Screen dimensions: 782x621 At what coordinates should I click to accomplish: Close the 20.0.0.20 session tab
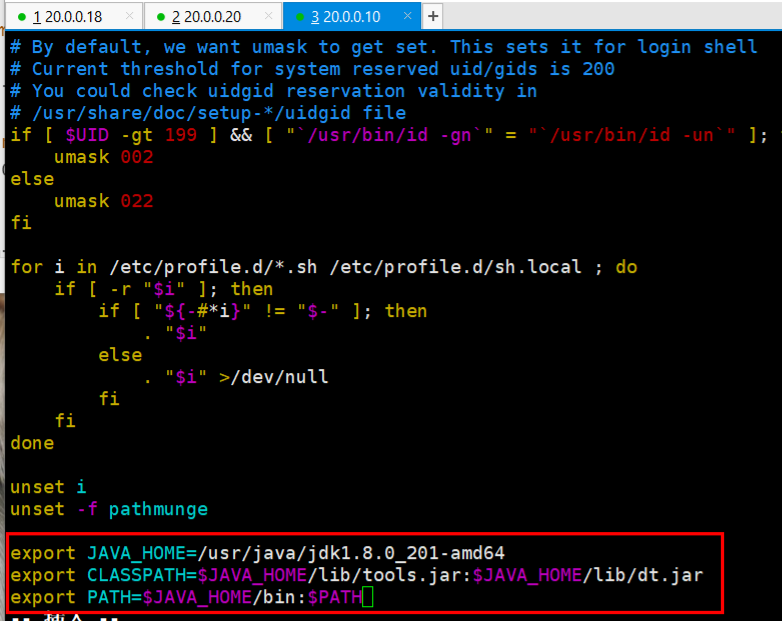point(268,16)
